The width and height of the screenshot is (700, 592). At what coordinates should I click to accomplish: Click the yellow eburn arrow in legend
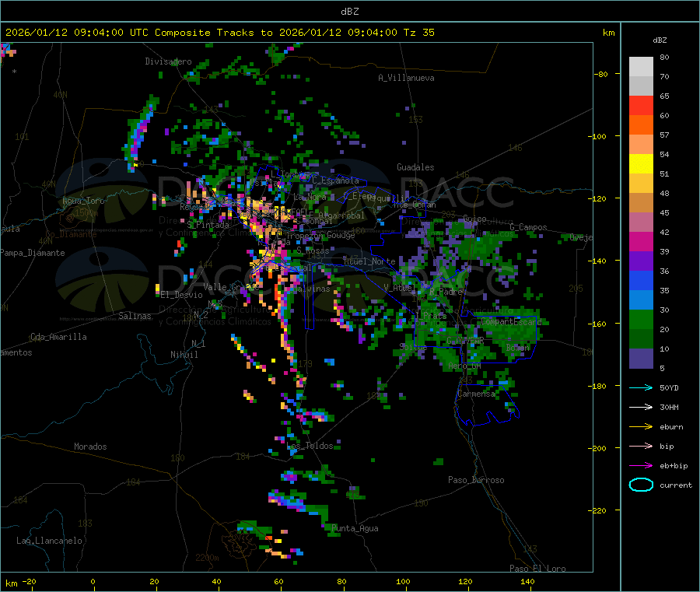[x=641, y=427]
